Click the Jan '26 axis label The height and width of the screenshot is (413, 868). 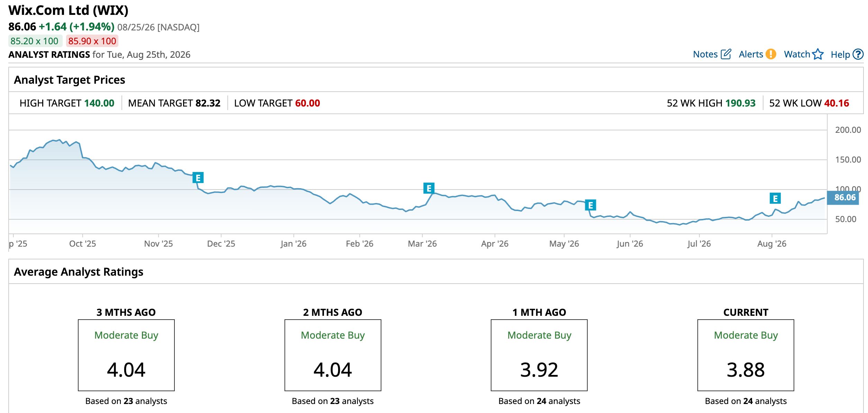(293, 244)
